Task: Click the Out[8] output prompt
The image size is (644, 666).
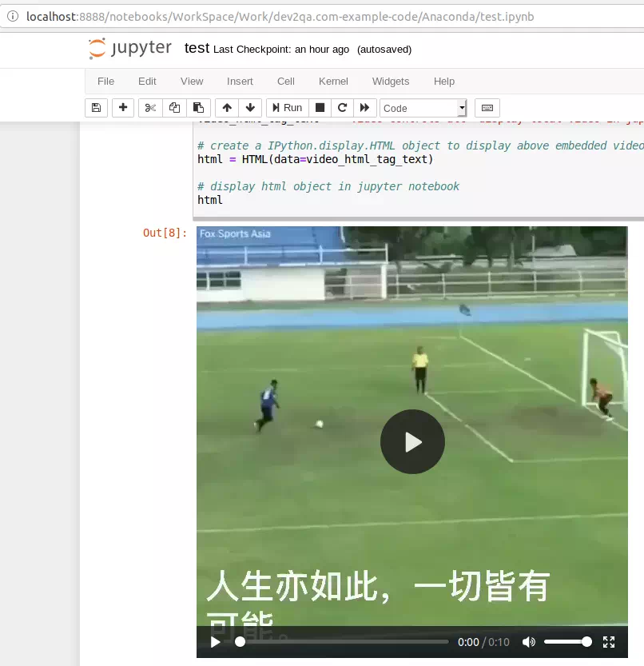Action: (165, 233)
